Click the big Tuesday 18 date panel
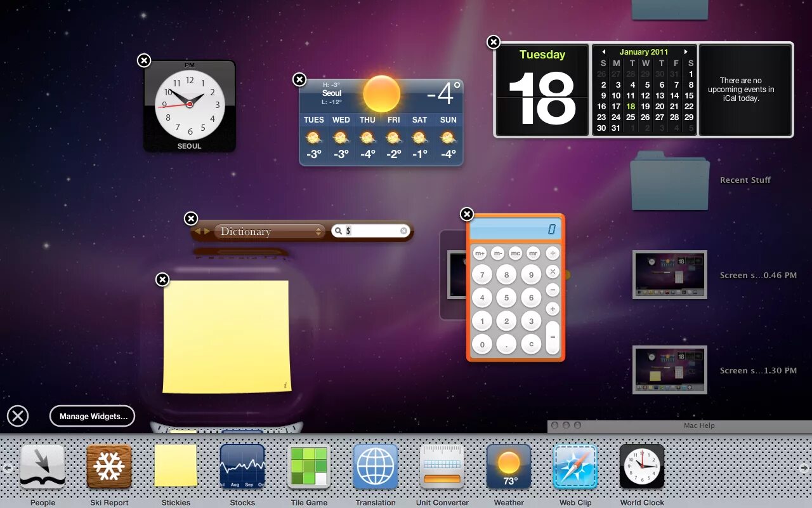812x508 pixels. (x=542, y=90)
